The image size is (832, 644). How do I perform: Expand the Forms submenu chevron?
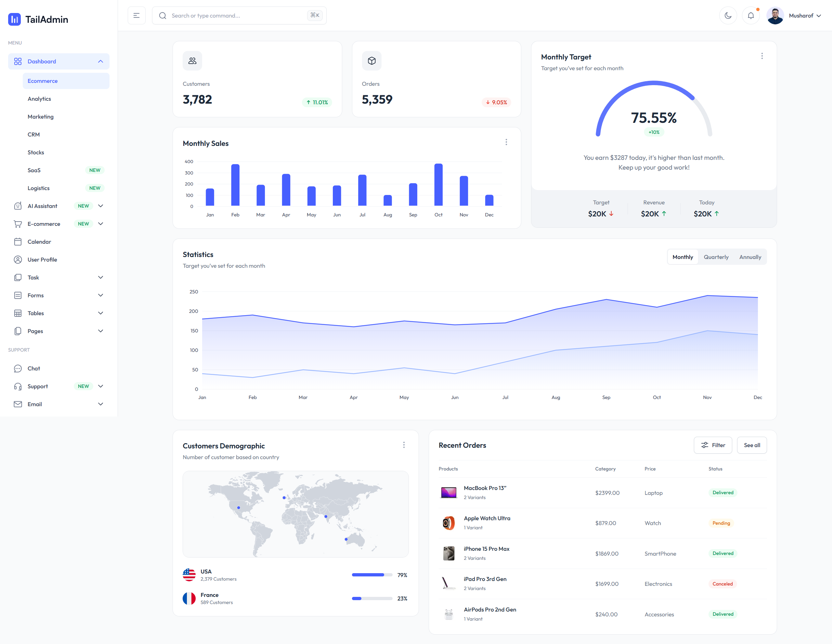tap(100, 296)
